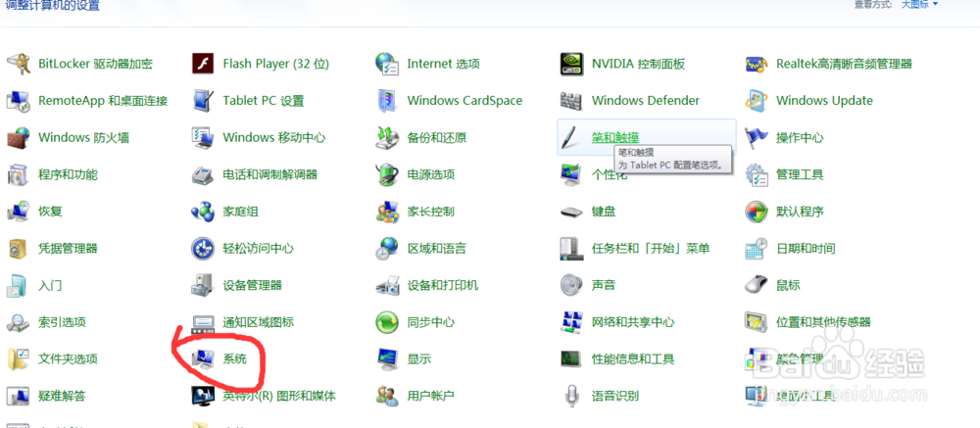Open 程序和功能 icon
Viewport: 980px width, 428px height.
pos(18,174)
